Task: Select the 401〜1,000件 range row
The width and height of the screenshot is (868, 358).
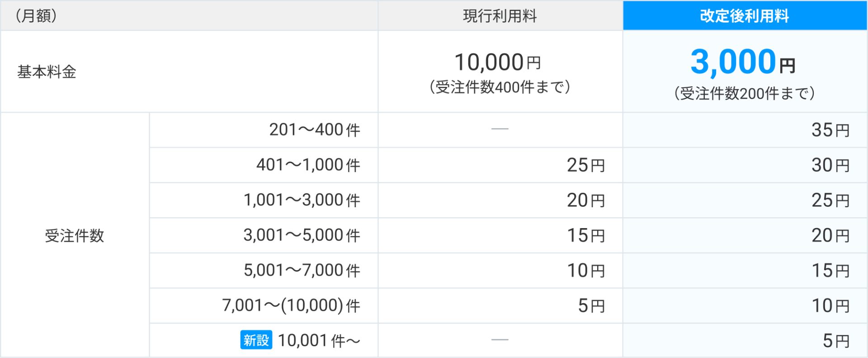Action: tap(508, 165)
